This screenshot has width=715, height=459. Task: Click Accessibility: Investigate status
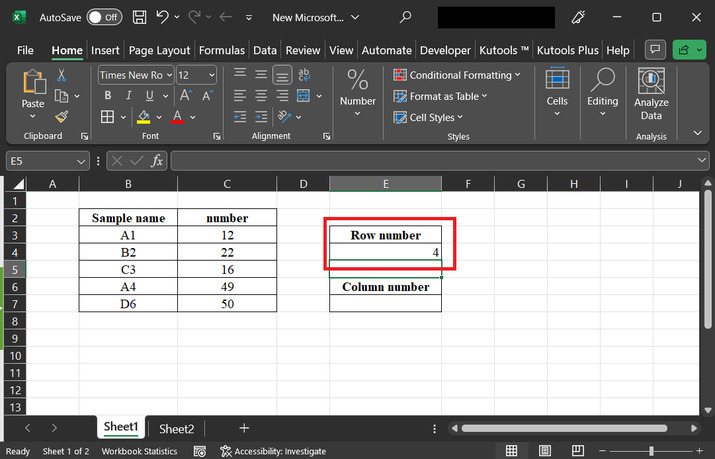tap(273, 451)
